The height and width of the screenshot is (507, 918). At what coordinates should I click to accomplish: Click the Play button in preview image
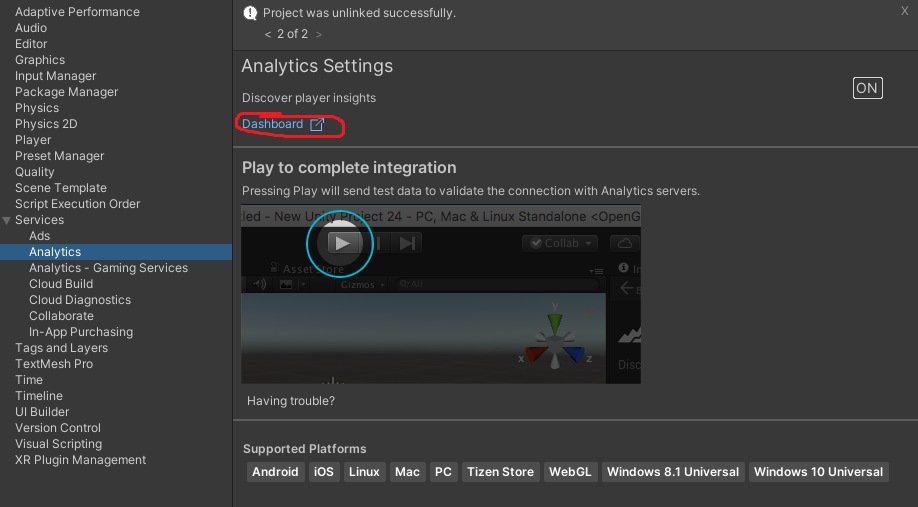(x=342, y=243)
